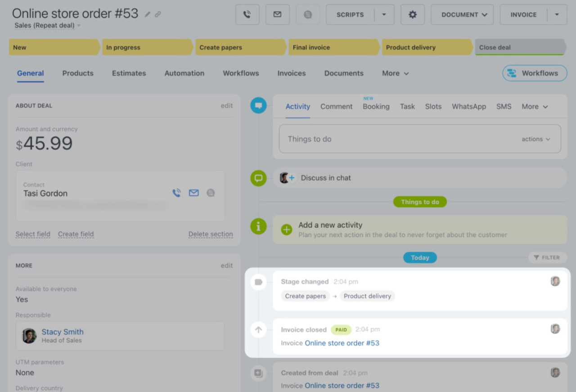
Task: Set deal stage to Final invoice
Action: 333,47
